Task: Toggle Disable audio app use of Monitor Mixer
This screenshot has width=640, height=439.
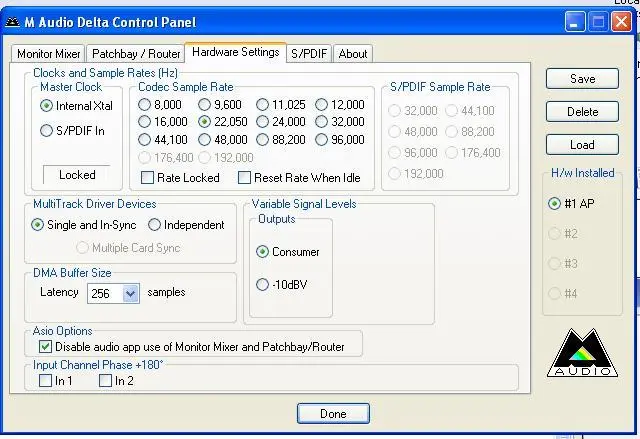Action: tap(45, 347)
